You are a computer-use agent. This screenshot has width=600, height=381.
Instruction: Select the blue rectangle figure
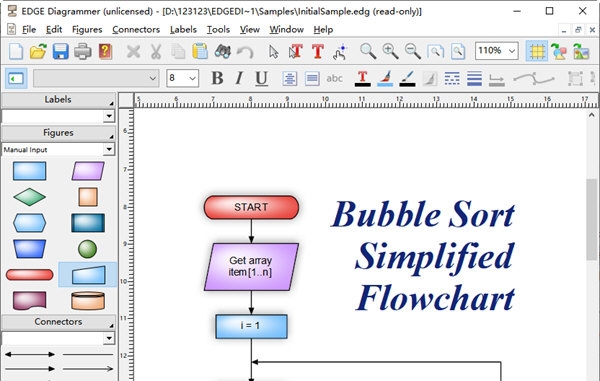point(29,171)
